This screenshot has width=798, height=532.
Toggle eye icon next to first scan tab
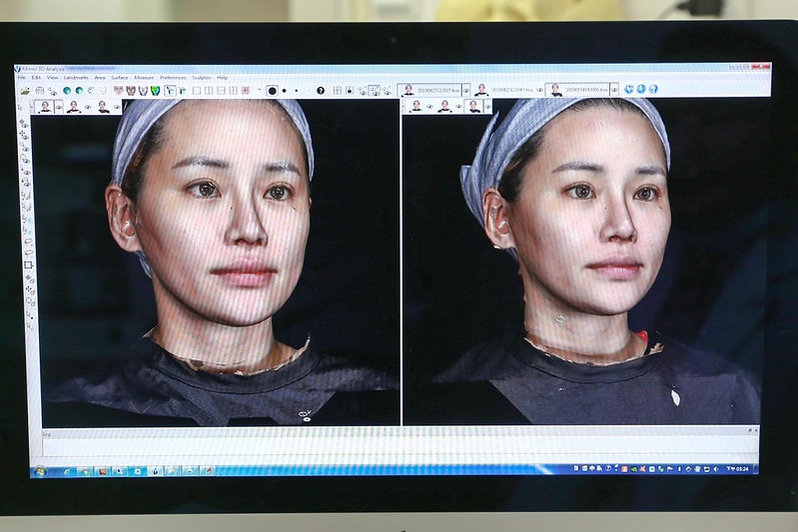(466, 90)
